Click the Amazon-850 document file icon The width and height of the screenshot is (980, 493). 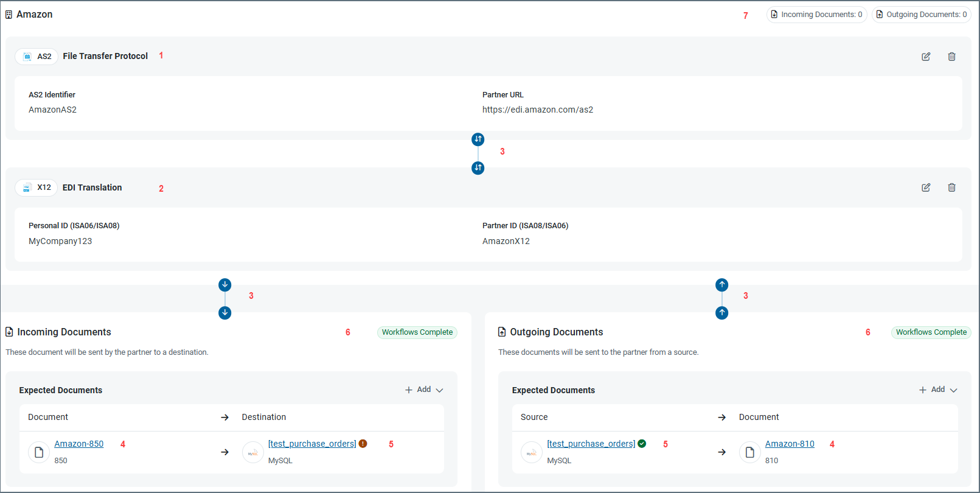pyautogui.click(x=39, y=452)
